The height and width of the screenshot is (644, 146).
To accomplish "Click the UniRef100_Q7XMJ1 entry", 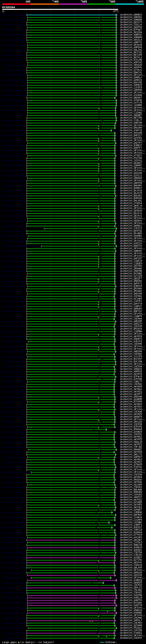I will tap(131, 70).
